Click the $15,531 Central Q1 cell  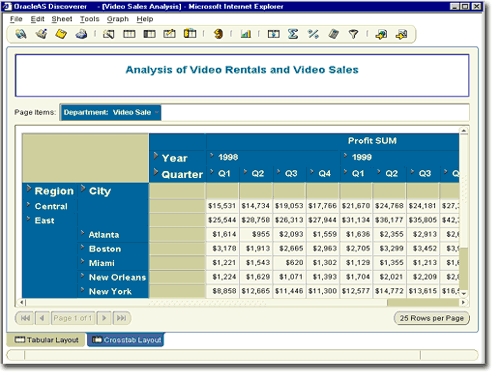(x=222, y=206)
